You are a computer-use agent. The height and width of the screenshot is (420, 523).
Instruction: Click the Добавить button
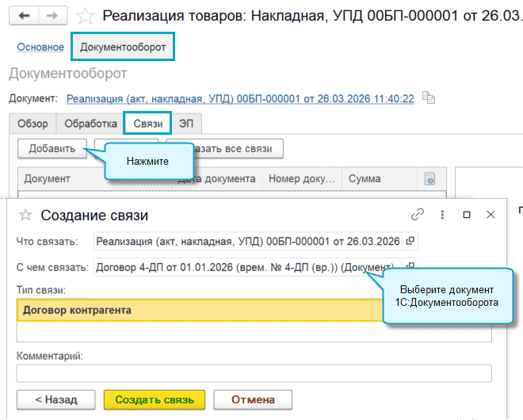click(x=52, y=148)
